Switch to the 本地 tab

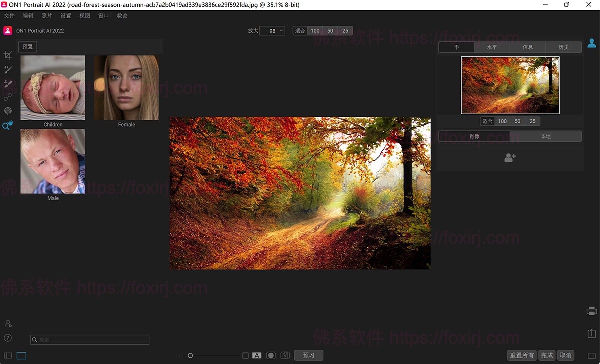tap(546, 136)
